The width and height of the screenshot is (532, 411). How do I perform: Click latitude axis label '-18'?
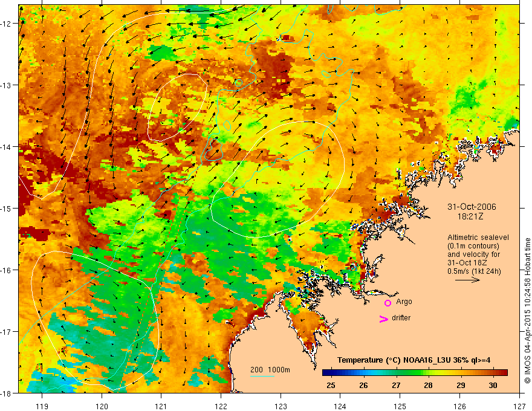[x=6, y=393]
